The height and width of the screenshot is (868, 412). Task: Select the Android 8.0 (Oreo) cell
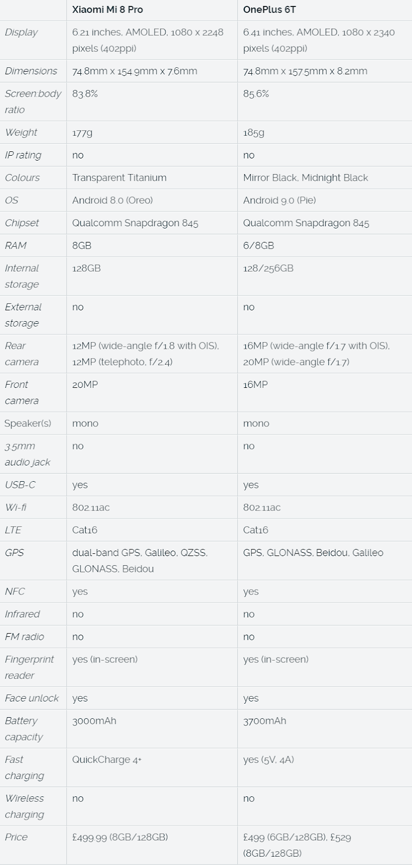(112, 201)
